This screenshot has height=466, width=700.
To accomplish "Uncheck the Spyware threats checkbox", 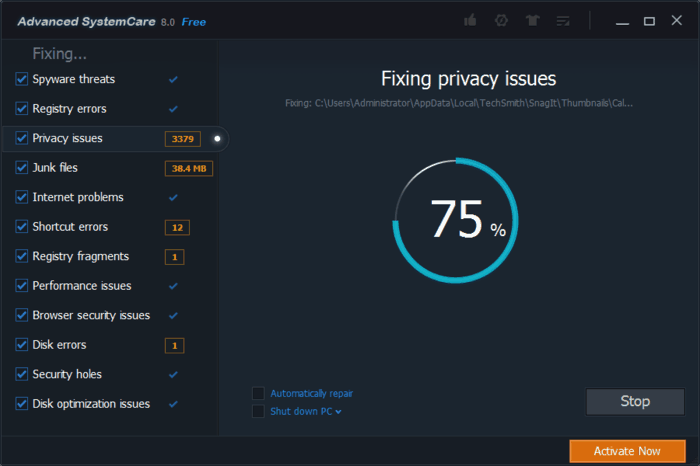I will tap(22, 79).
